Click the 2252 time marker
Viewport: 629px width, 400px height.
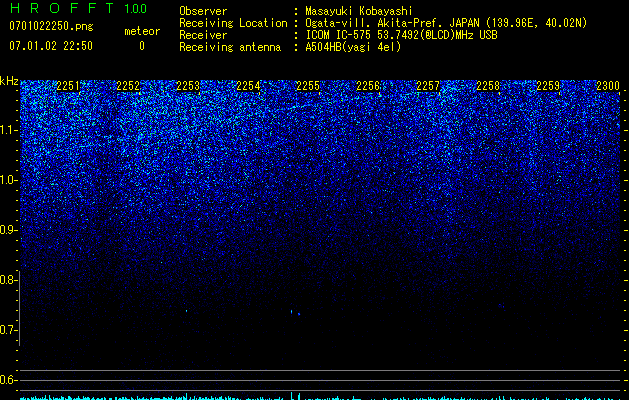coord(128,86)
